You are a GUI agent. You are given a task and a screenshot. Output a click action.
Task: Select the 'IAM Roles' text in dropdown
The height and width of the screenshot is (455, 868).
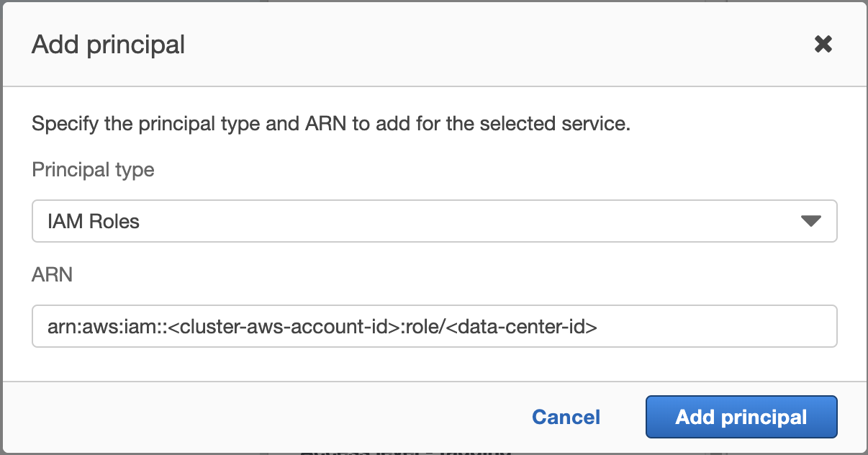coord(94,221)
